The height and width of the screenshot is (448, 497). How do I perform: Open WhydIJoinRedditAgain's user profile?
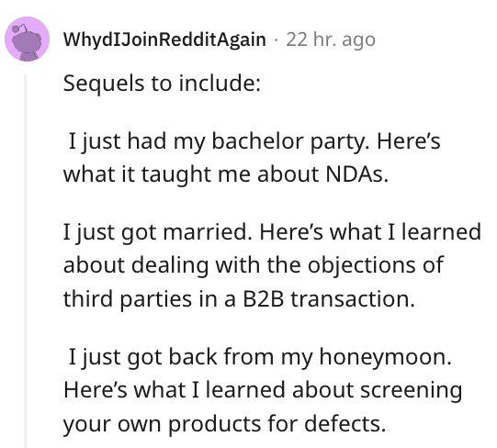164,39
